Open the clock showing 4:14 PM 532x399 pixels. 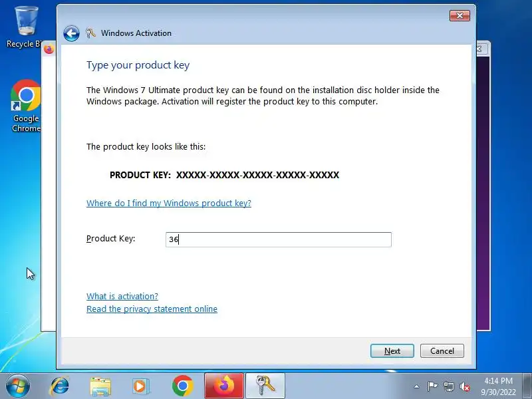point(498,386)
